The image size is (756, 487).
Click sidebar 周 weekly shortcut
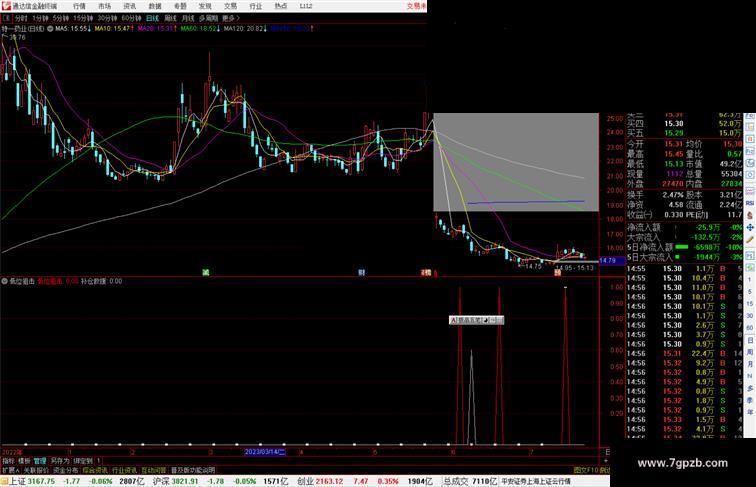coord(750,352)
